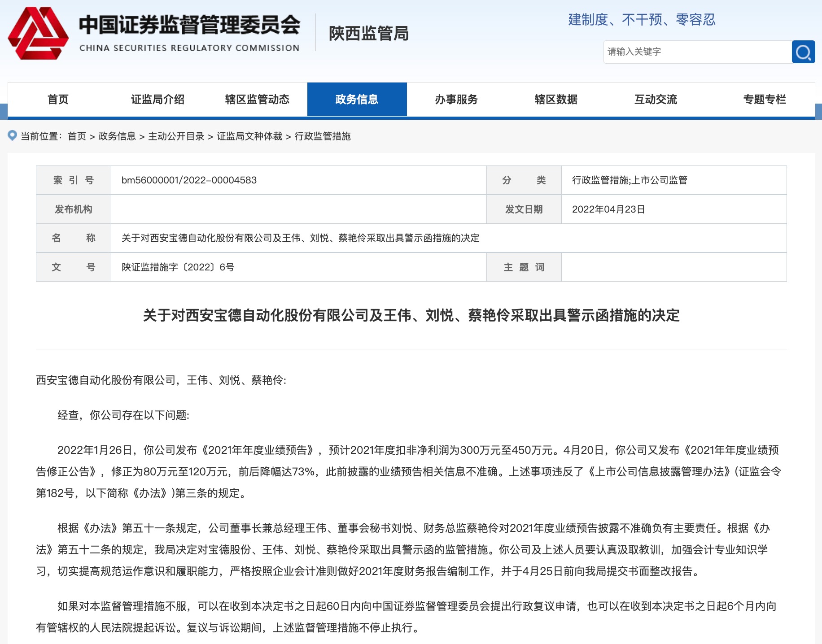
Task: Open the 辖区数据 navigation tab
Action: tap(556, 100)
